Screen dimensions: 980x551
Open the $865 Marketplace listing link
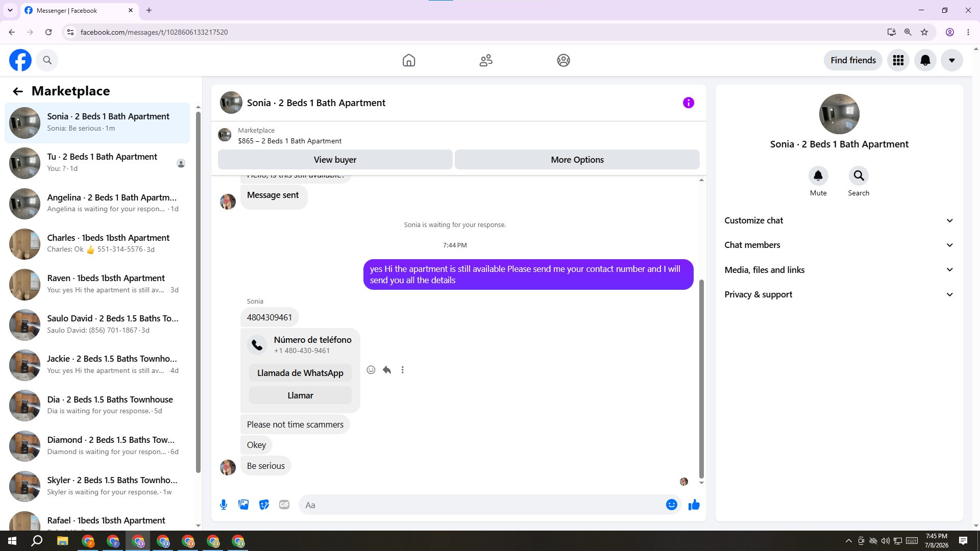coord(289,141)
